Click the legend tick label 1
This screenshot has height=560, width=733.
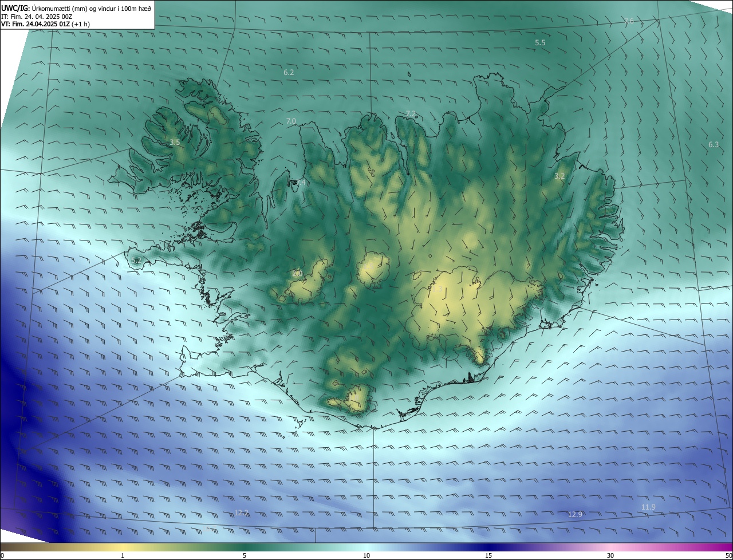(x=123, y=556)
